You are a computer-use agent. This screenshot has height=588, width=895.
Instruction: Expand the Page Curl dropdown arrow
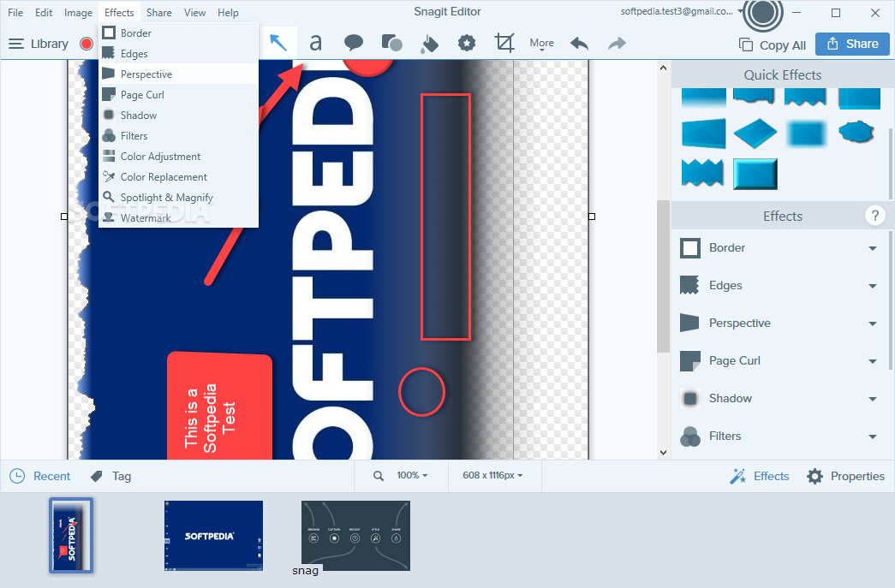coord(872,361)
